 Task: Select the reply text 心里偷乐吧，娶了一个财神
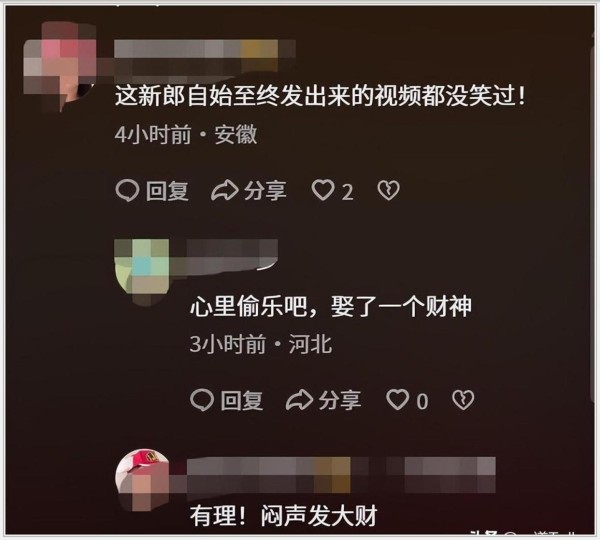click(331, 307)
